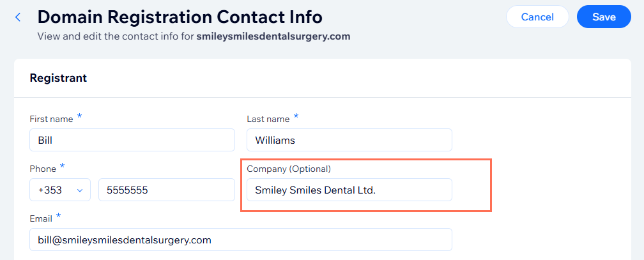Edit the Company field with Smiley Smiles Dental Ltd.
Viewport: 644px width, 260px height.
point(349,190)
